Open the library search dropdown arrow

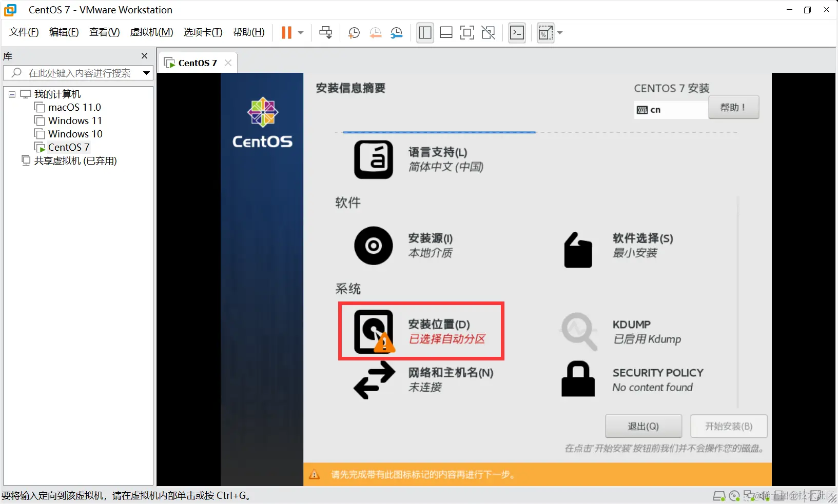147,73
